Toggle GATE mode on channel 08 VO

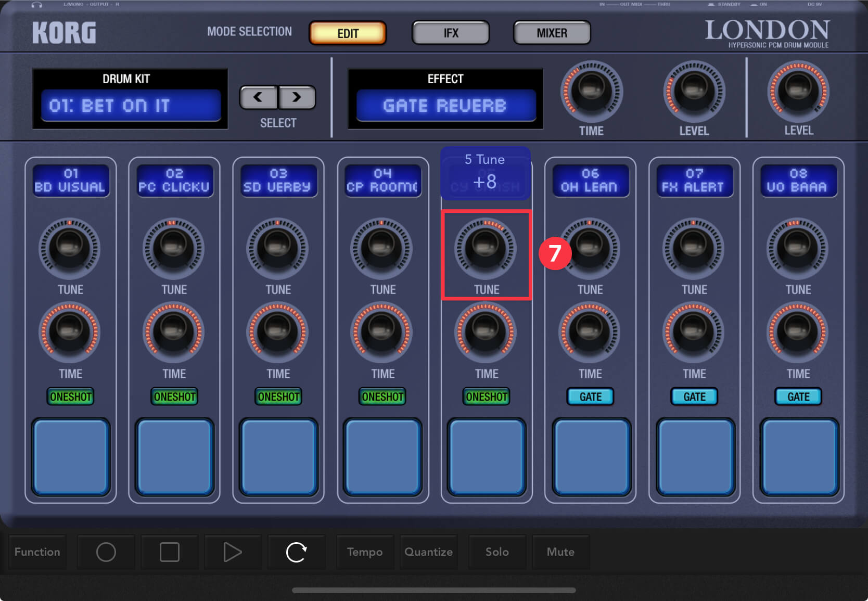coord(798,397)
